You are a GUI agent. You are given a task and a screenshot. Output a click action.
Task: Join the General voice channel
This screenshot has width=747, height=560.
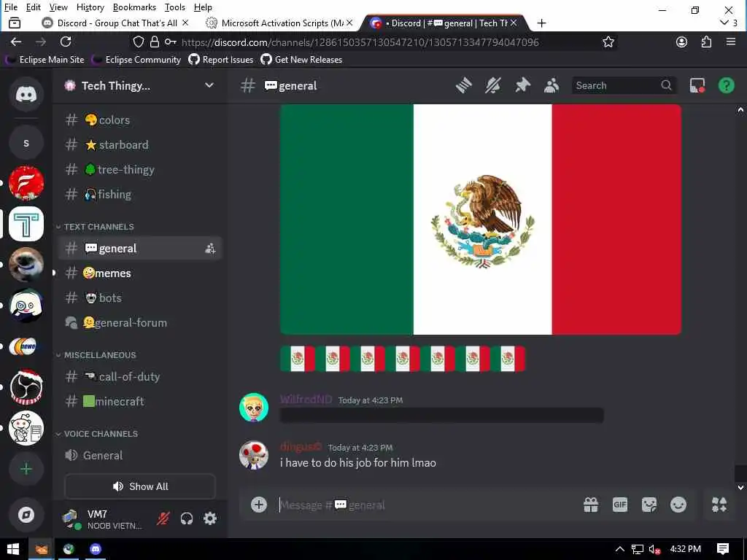click(140, 455)
